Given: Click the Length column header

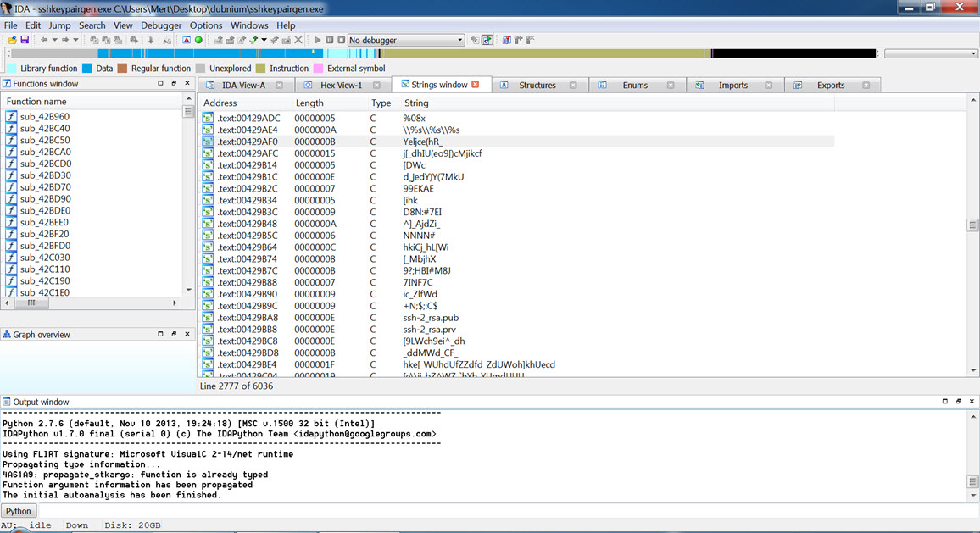Looking at the screenshot, I should (x=309, y=103).
